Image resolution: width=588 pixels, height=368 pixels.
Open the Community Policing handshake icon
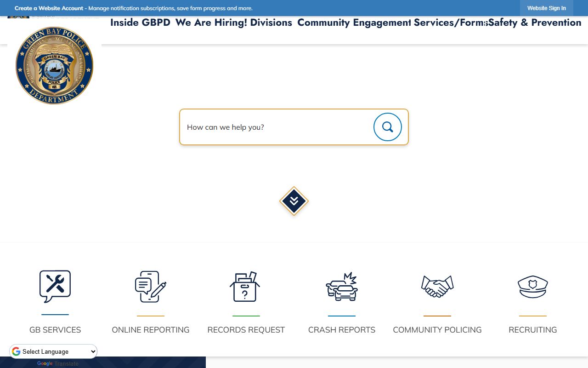[437, 286]
